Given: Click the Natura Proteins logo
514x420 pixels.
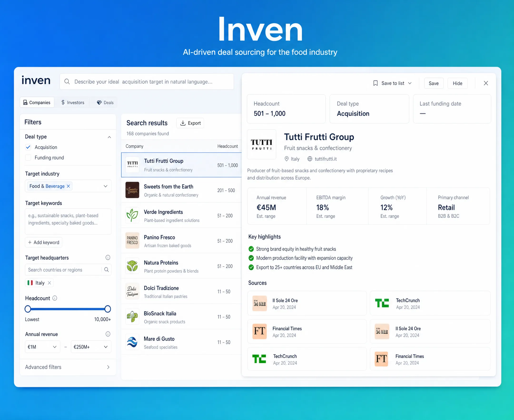Looking at the screenshot, I should [x=132, y=266].
